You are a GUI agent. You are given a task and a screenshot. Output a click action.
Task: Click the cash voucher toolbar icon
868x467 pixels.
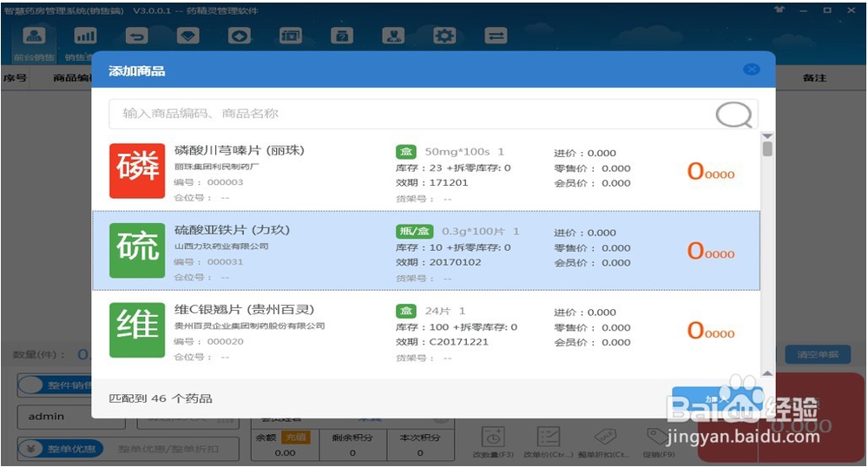[x=291, y=36]
